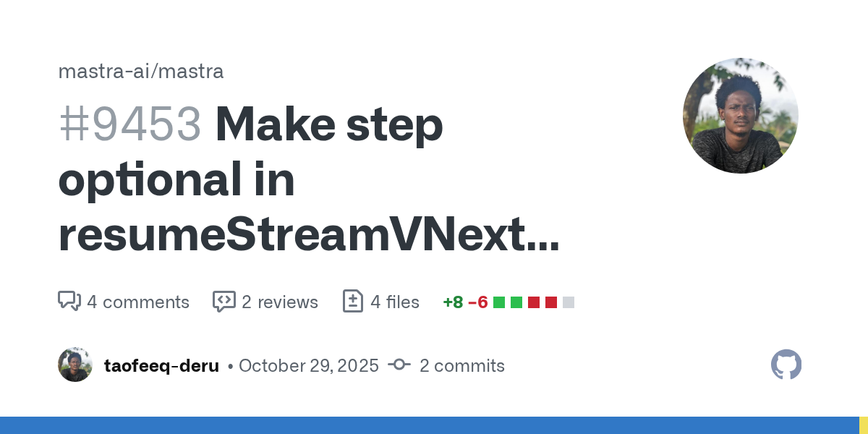Click the pull request number #9453
This screenshot has width=868, height=434.
129,124
